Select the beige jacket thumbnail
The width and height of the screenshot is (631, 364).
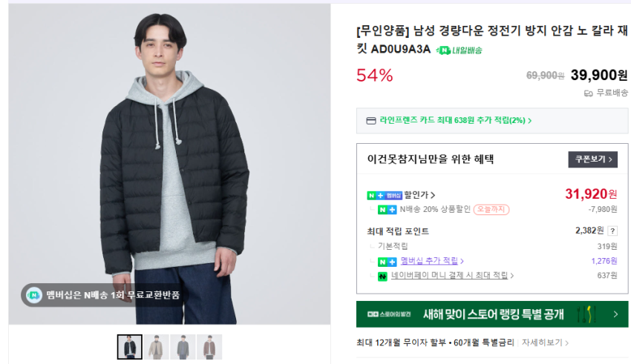[156, 347]
